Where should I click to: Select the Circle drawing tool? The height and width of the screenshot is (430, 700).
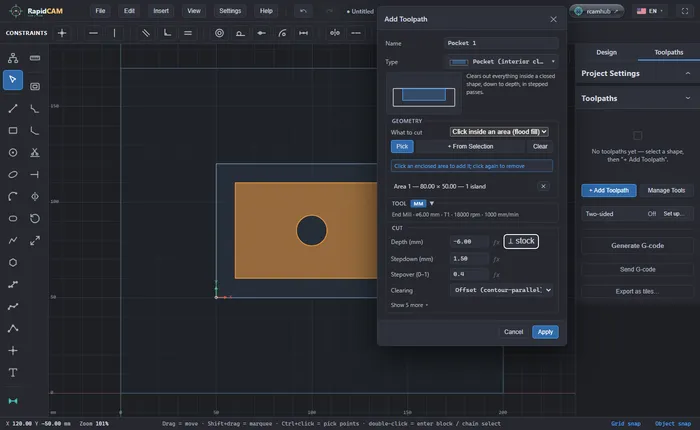click(x=13, y=152)
